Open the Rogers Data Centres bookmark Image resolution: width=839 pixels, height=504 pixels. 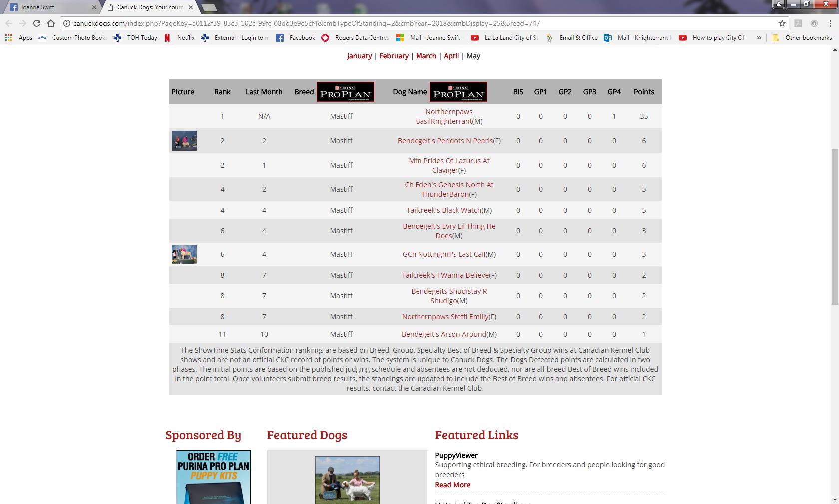(x=355, y=38)
